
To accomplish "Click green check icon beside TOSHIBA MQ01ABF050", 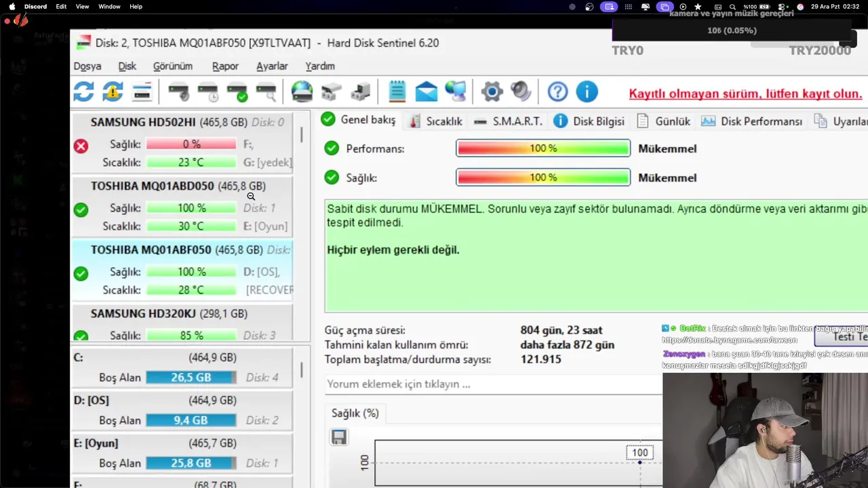I will [81, 273].
